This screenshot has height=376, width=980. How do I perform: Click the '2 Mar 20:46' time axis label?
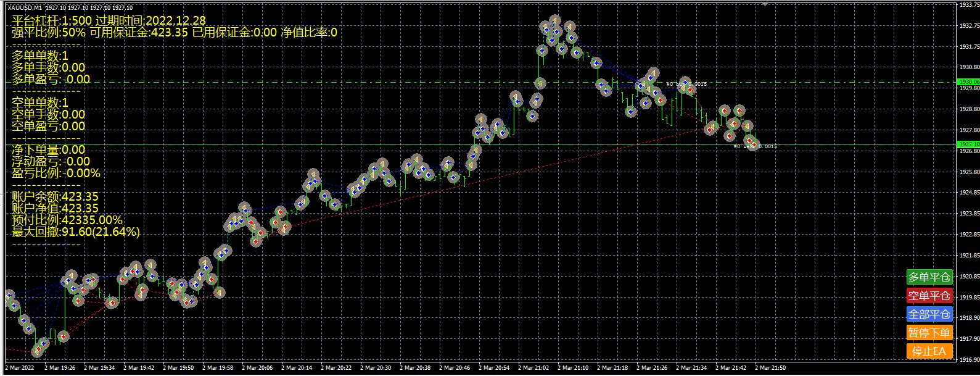point(454,367)
